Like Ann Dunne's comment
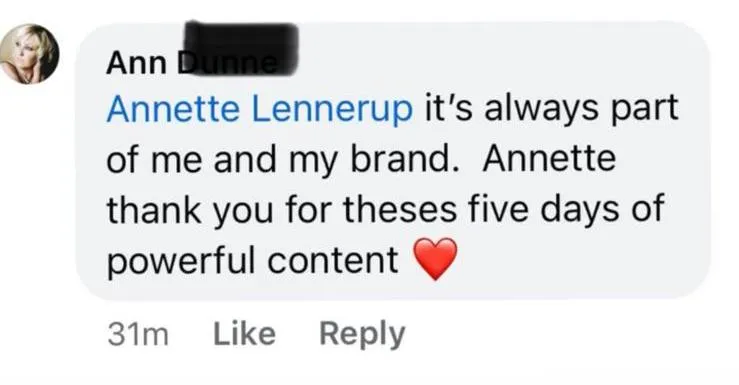The height and width of the screenshot is (385, 739). 244,334
